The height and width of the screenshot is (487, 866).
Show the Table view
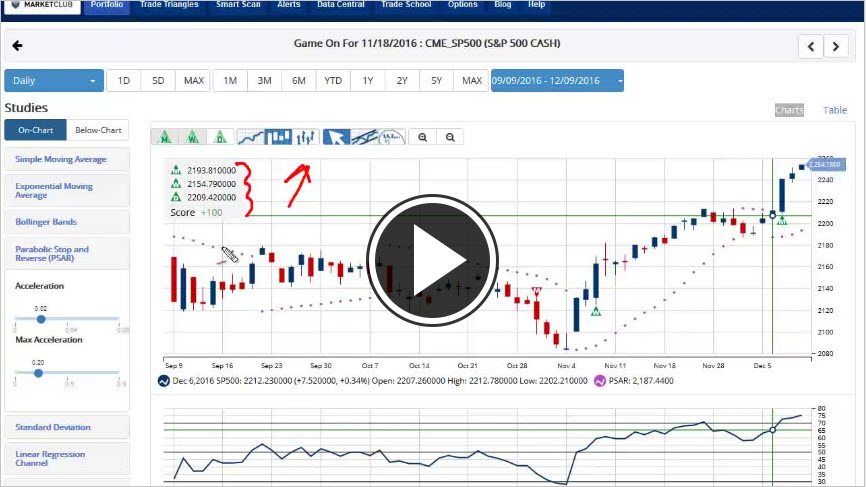(x=835, y=110)
